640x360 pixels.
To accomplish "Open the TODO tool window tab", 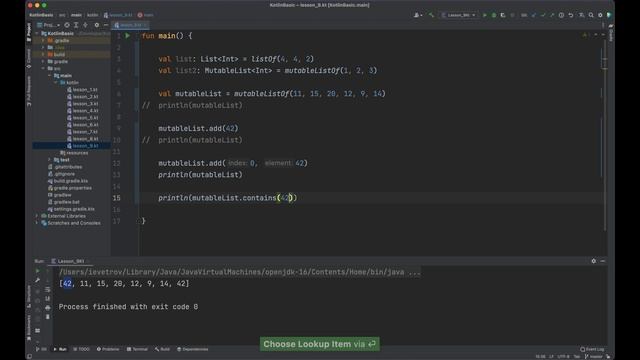I will [81, 349].
